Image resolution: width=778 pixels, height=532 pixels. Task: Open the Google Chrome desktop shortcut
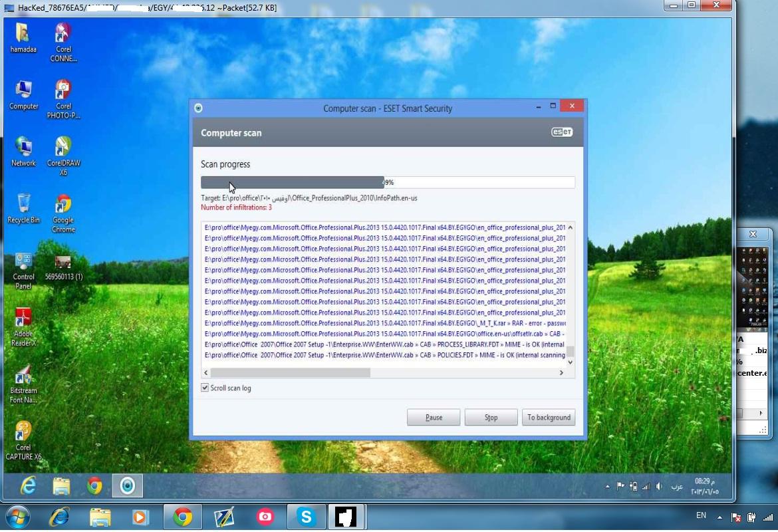pos(63,213)
